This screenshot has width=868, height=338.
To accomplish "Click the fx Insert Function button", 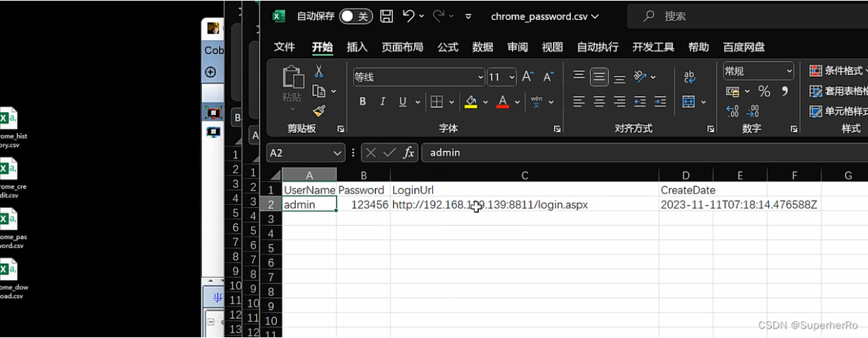I will pos(408,152).
